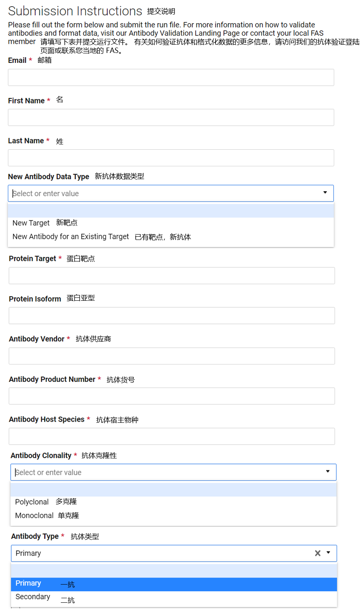Choose the Monoclonal option
This screenshot has height=616, width=364.
pyautogui.click(x=173, y=515)
